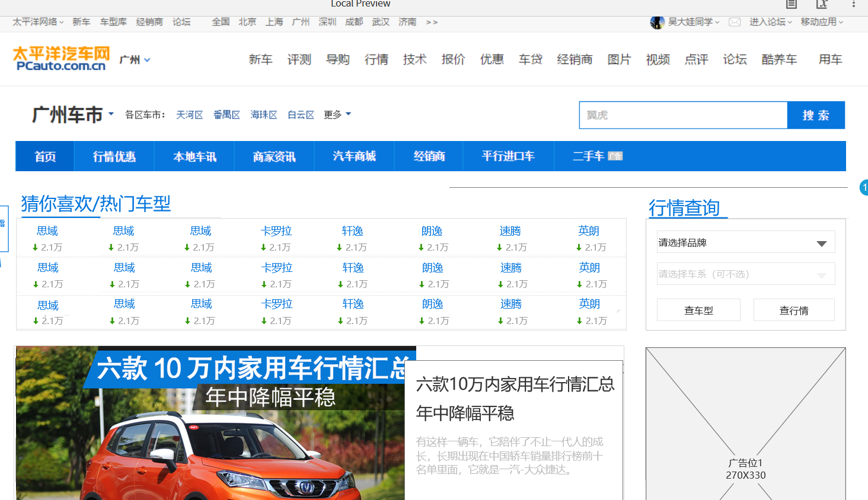Open the 六款10万内家用车行情汇总 article headline
The height and width of the screenshot is (500, 868).
coord(515,398)
